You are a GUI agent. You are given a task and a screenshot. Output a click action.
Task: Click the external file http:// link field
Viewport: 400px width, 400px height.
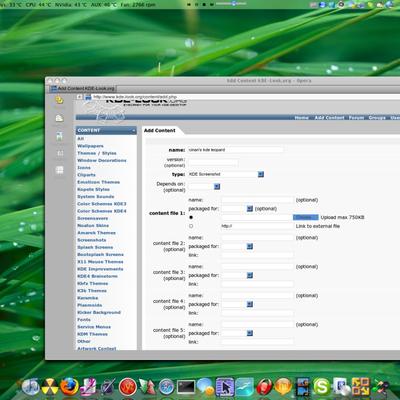(257, 226)
